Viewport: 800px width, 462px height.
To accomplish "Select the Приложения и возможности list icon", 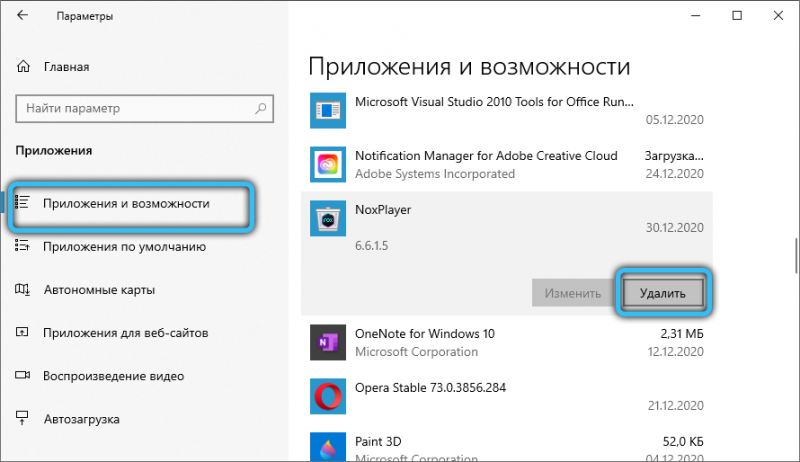I will [22, 202].
